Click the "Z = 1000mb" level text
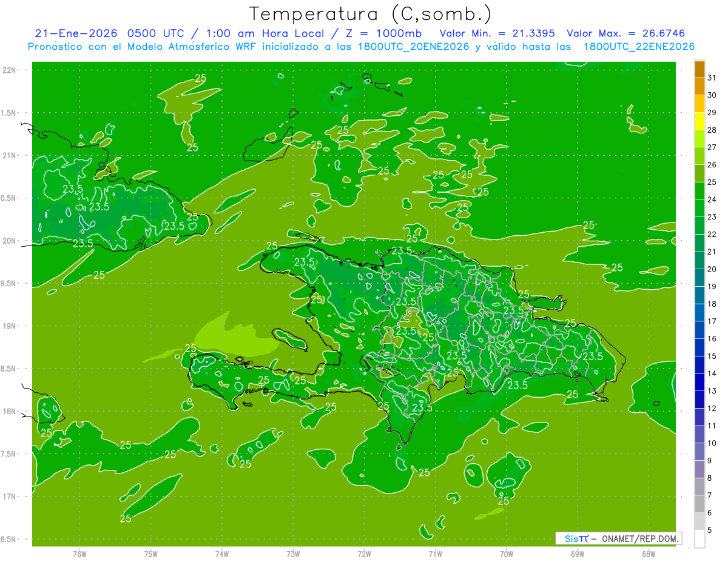The width and height of the screenshot is (728, 562). (x=383, y=33)
